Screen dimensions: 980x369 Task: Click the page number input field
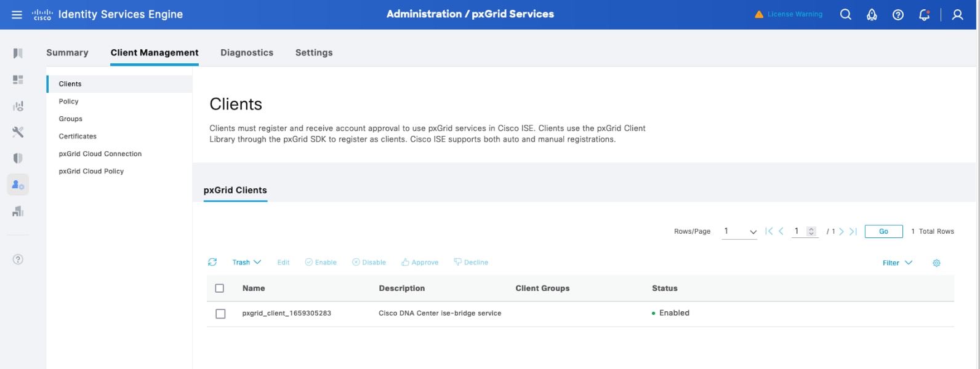click(798, 231)
